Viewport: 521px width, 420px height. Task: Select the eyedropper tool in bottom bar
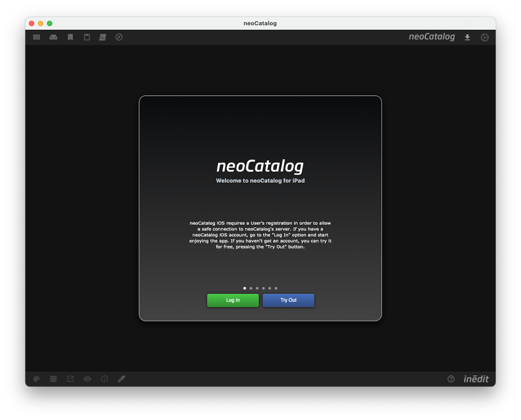point(121,379)
